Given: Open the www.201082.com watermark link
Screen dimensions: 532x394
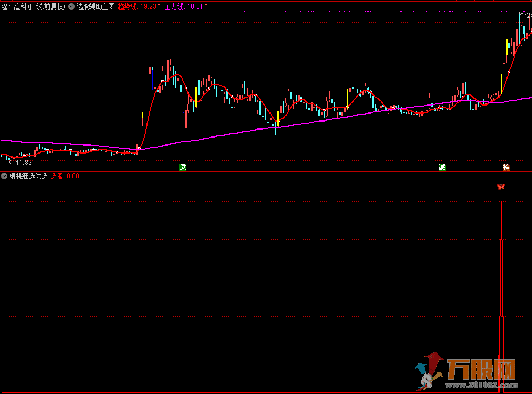Looking at the screenshot, I should tap(482, 385).
